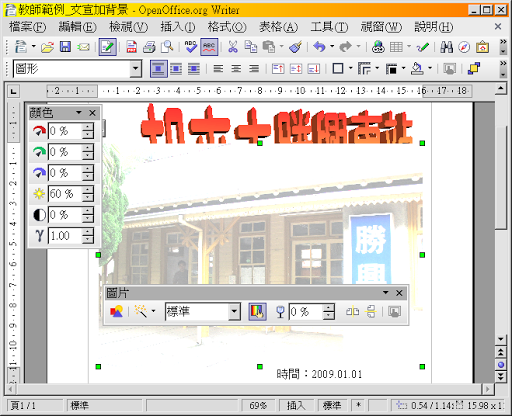This screenshot has width=512, height=416.
Task: Click the gamma 1.00 value field
Action: coord(65,236)
